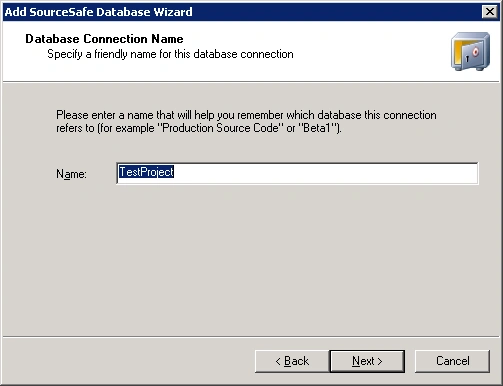
Task: Click the 'Specify a friendly name' subtitle
Action: click(170, 54)
